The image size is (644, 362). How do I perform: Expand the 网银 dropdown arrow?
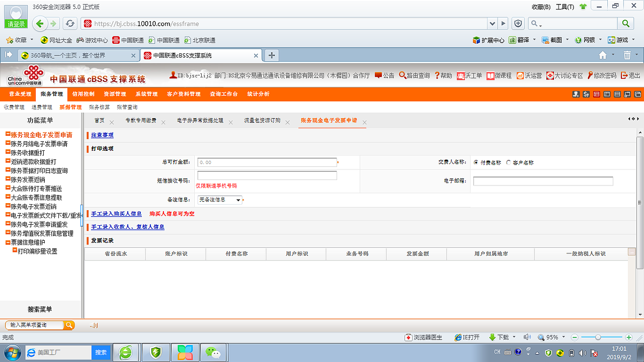[x=601, y=40]
